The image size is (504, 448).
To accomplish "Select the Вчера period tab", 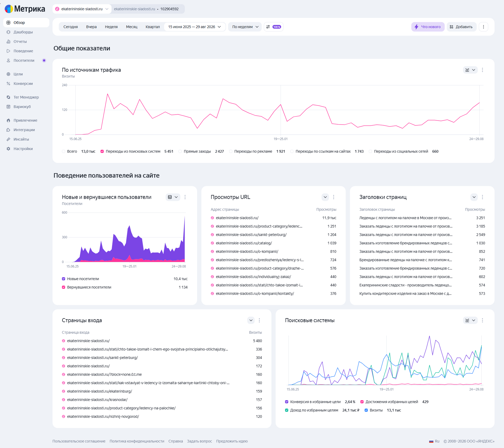I will [x=91, y=27].
